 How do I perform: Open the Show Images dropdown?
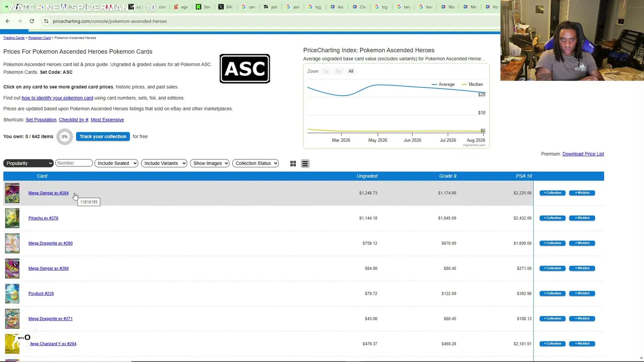[x=210, y=163]
